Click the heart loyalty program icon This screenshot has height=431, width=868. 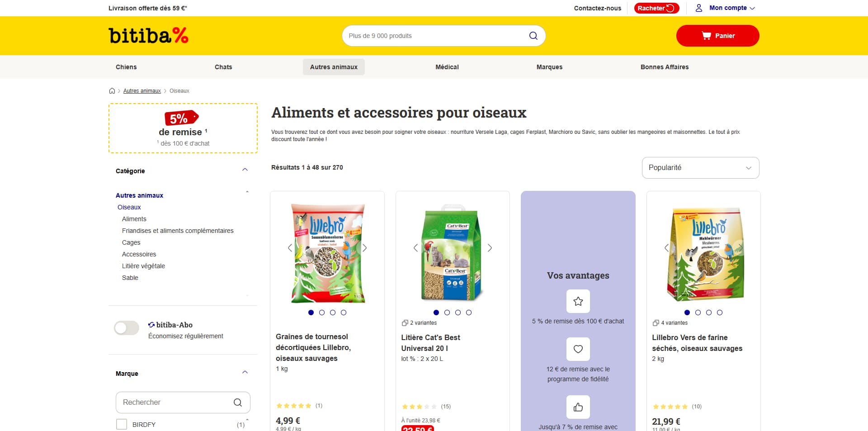click(x=578, y=349)
